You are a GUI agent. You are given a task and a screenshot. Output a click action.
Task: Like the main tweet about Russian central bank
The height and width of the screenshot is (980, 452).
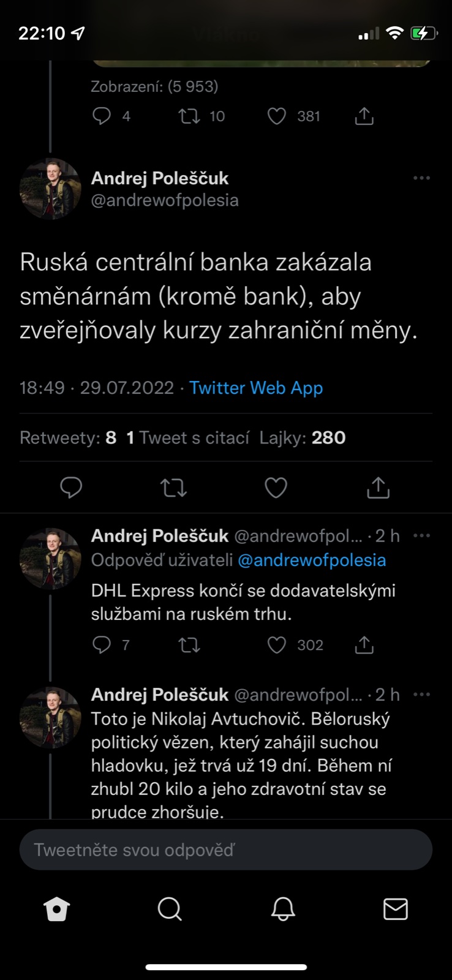(x=276, y=488)
